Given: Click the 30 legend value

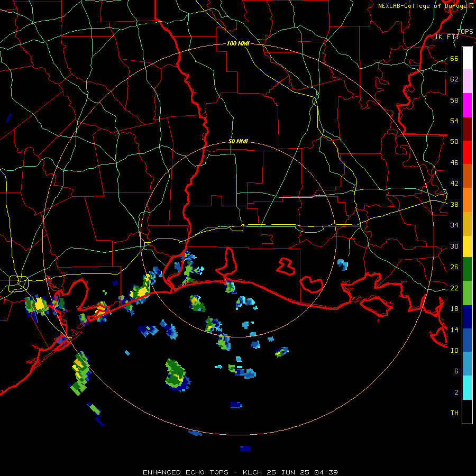Looking at the screenshot, I should click(454, 246).
